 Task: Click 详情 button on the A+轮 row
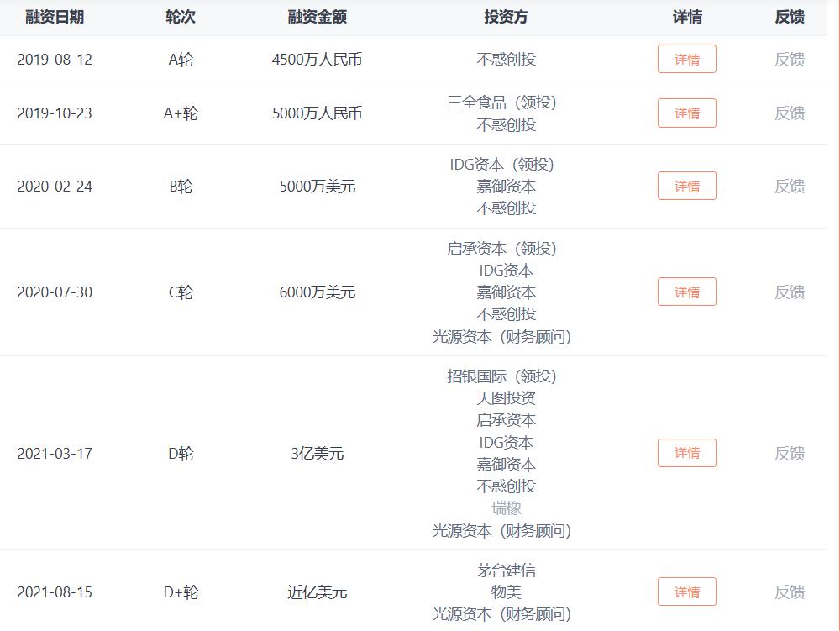pyautogui.click(x=686, y=113)
